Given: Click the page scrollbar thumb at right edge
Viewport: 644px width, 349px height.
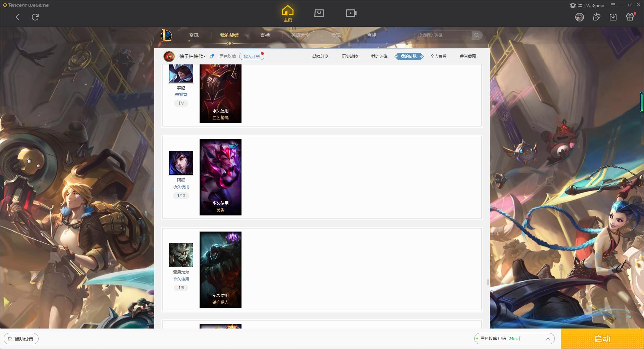Looking at the screenshot, I should tap(488, 282).
